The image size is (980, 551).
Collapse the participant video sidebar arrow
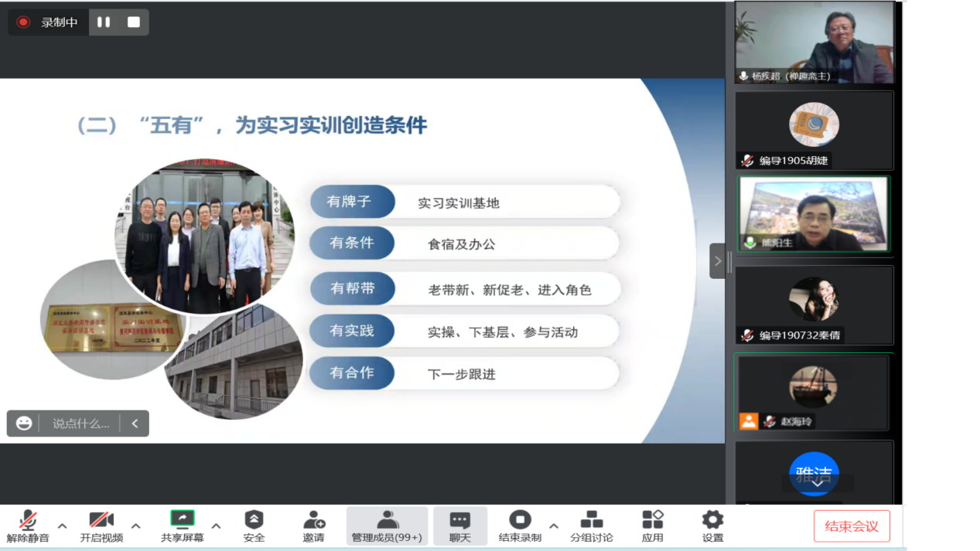[717, 261]
